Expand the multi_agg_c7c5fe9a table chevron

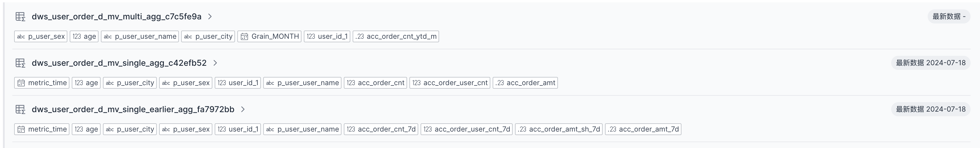210,17
